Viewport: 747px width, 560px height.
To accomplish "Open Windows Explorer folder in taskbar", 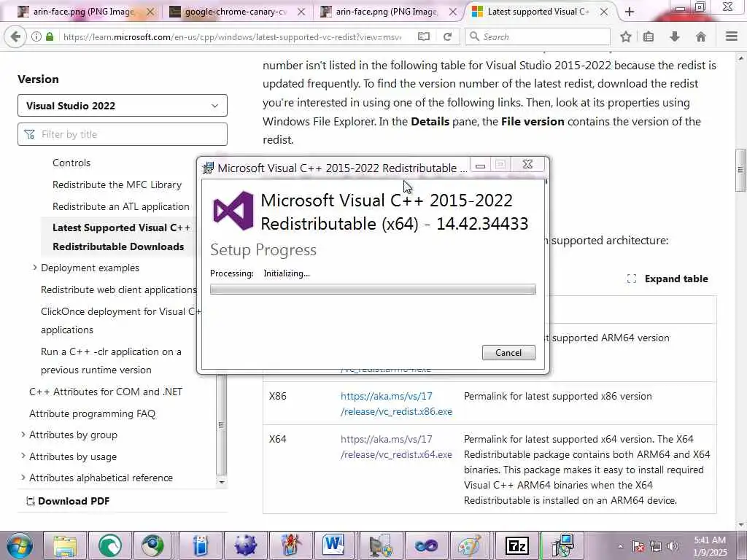I will [x=65, y=545].
